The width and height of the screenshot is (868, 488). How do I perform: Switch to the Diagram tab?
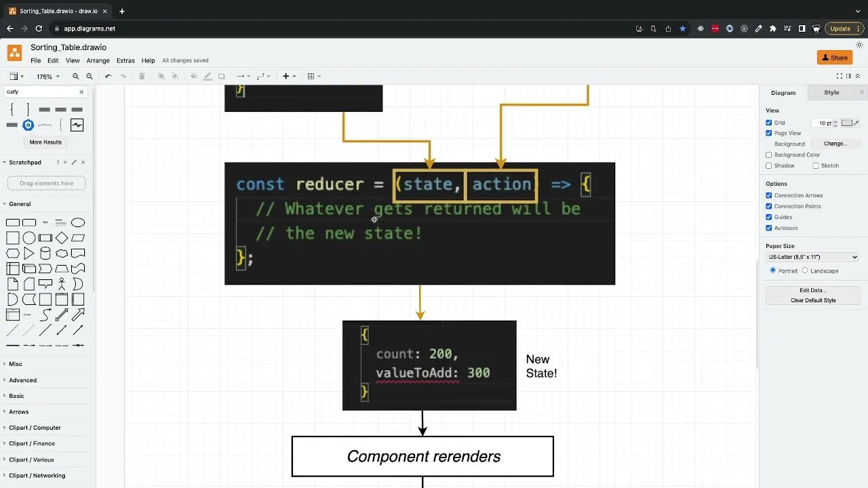pyautogui.click(x=783, y=93)
